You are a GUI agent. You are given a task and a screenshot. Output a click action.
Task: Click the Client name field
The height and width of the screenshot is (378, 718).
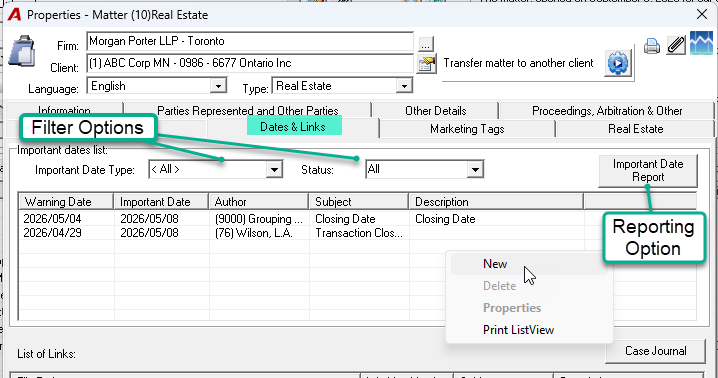click(250, 63)
